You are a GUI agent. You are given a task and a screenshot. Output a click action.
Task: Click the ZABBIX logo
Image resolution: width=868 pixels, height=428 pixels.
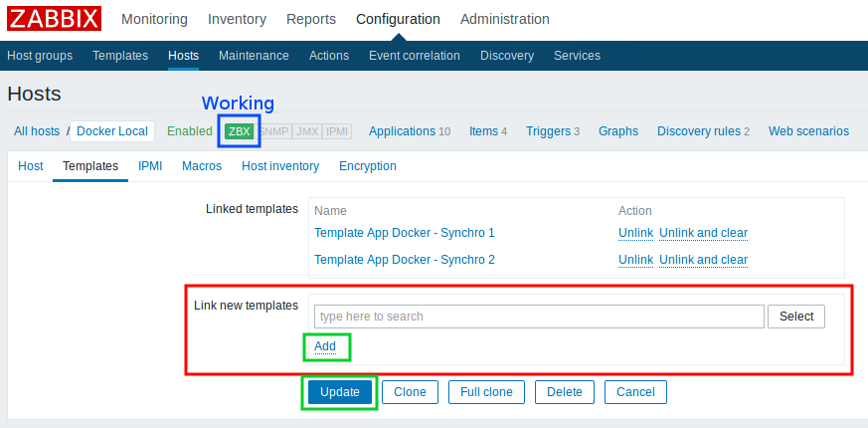(x=54, y=19)
